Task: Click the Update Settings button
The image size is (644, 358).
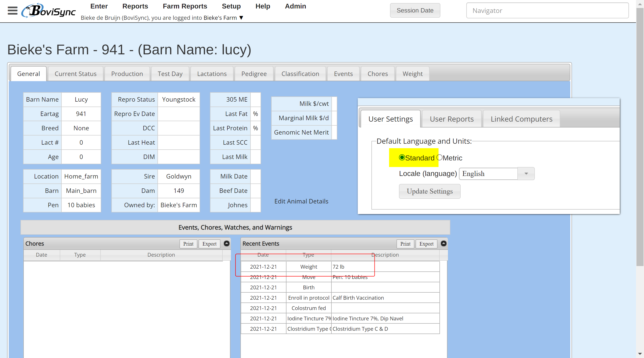Action: [430, 191]
